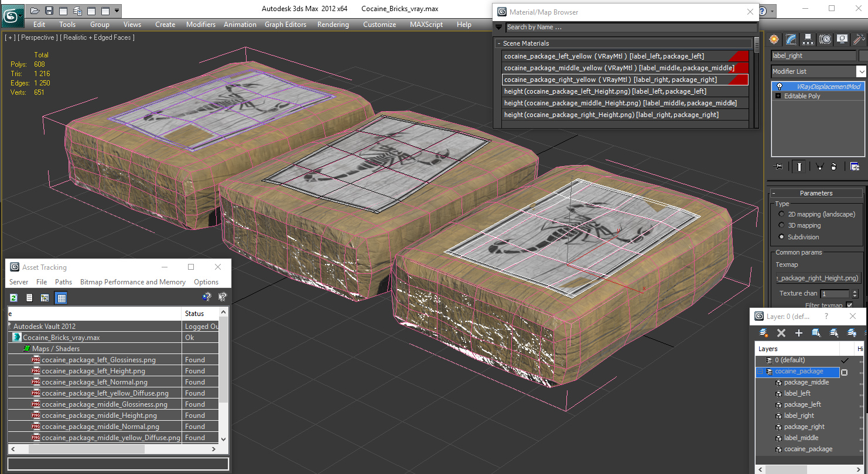Image resolution: width=868 pixels, height=474 pixels.
Task: Open the Modifier List dropdown
Action: (x=861, y=71)
